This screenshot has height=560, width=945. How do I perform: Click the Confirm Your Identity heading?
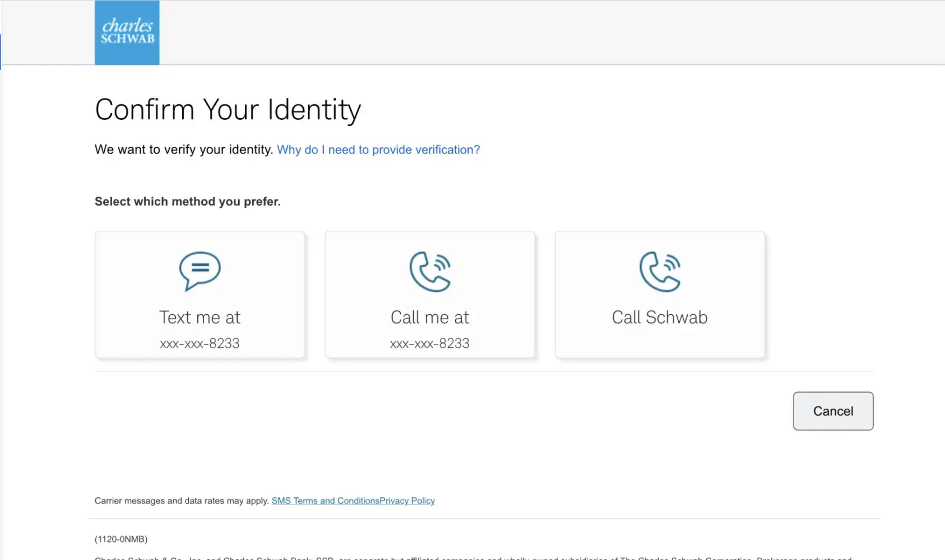pos(228,110)
